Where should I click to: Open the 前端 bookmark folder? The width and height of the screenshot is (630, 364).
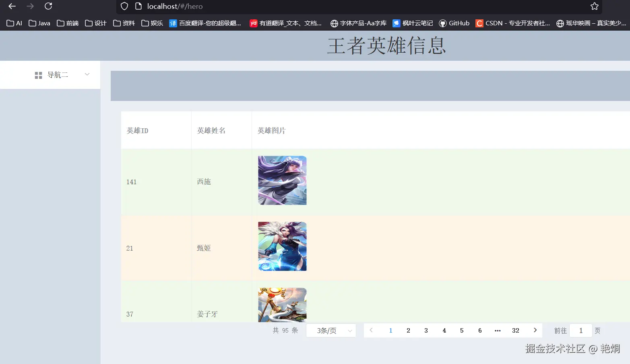click(68, 23)
